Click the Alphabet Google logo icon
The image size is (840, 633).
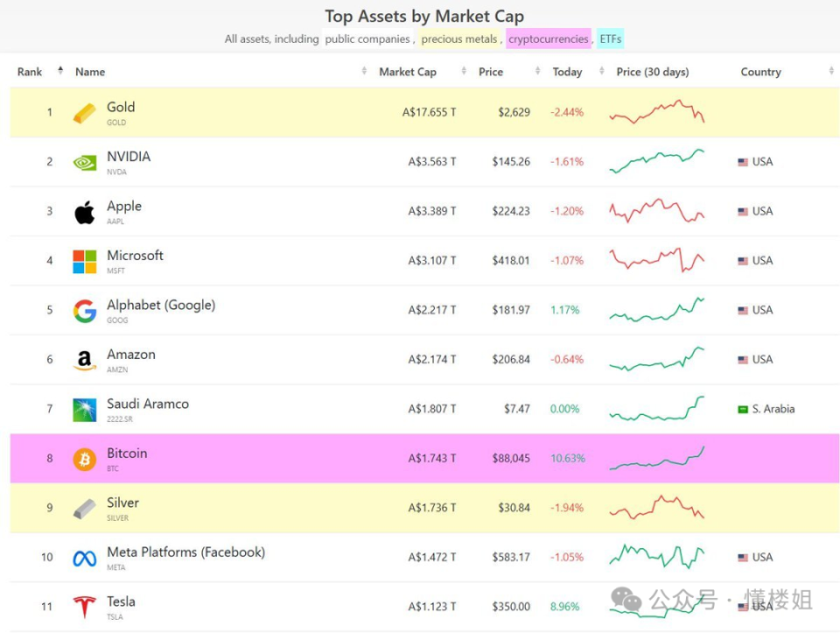pos(85,311)
